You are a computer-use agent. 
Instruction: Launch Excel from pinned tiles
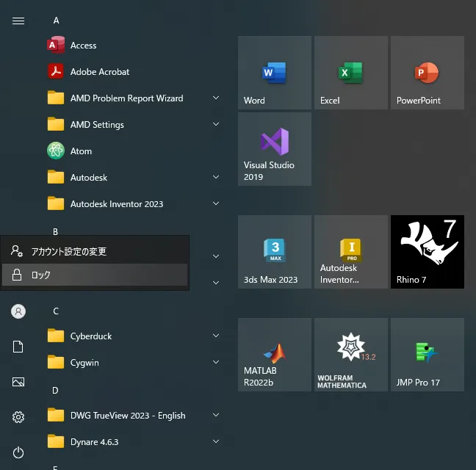[x=350, y=73]
